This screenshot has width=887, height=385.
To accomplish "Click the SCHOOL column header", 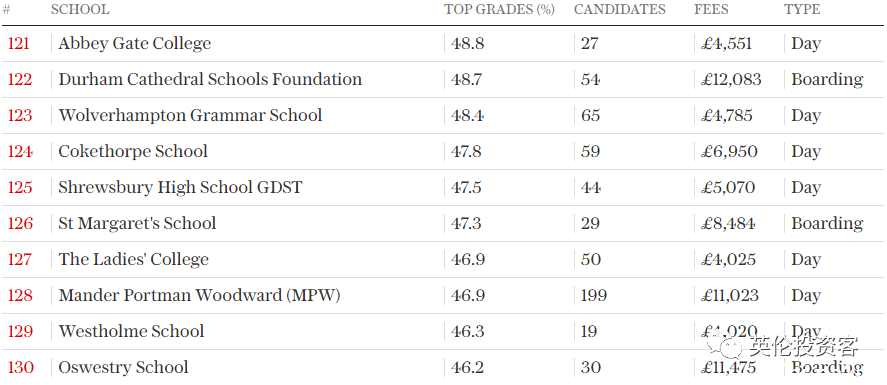I will [x=80, y=10].
